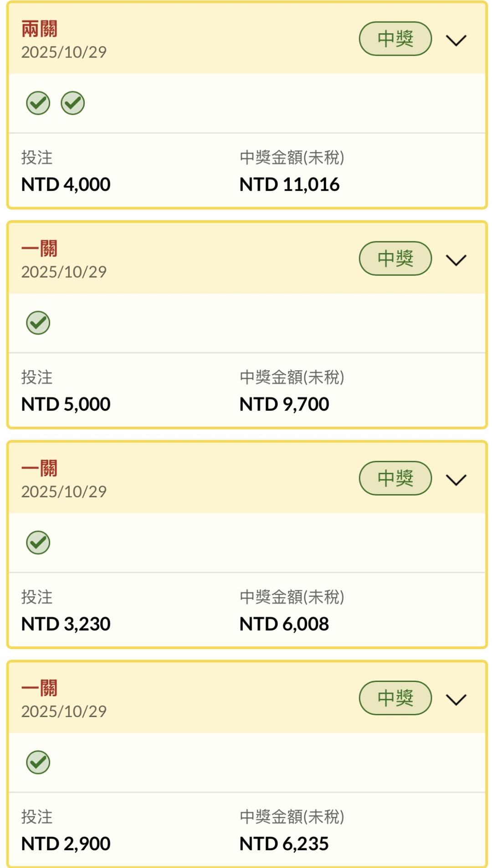This screenshot has height=868, width=492.
Task: Expand the 兩關 NTD 4,000 bet details
Action: click(456, 40)
